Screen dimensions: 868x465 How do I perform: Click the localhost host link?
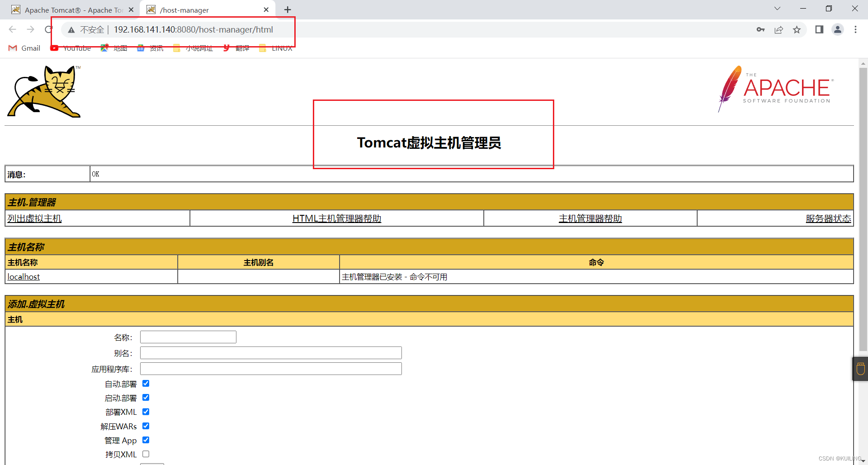[x=24, y=277]
